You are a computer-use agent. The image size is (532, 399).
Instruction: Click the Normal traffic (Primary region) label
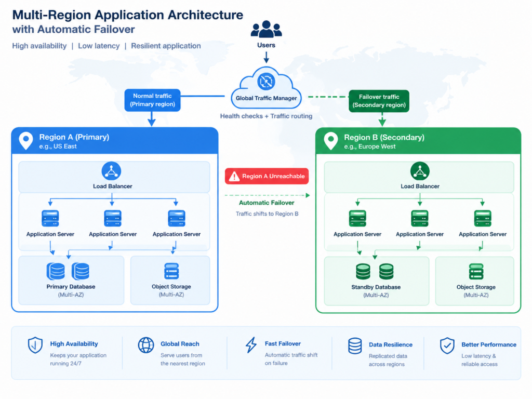click(x=152, y=100)
